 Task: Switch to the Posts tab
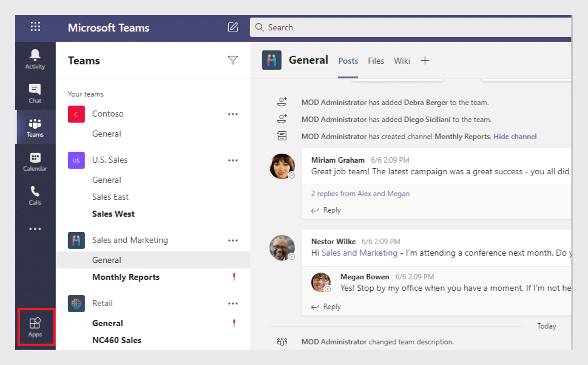[x=348, y=61]
